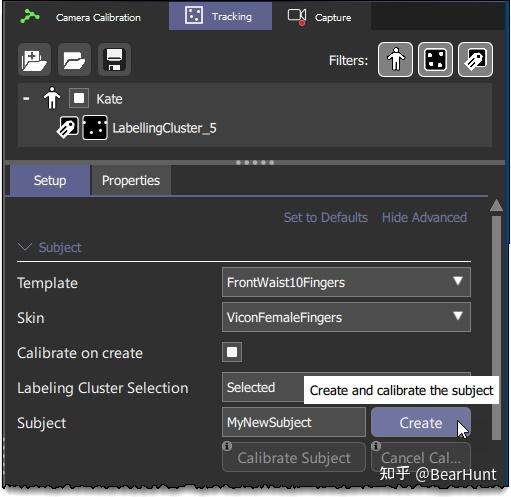Image resolution: width=511 pixels, height=497 pixels.
Task: Toggle the checkbox next to Kate
Action: [79, 98]
